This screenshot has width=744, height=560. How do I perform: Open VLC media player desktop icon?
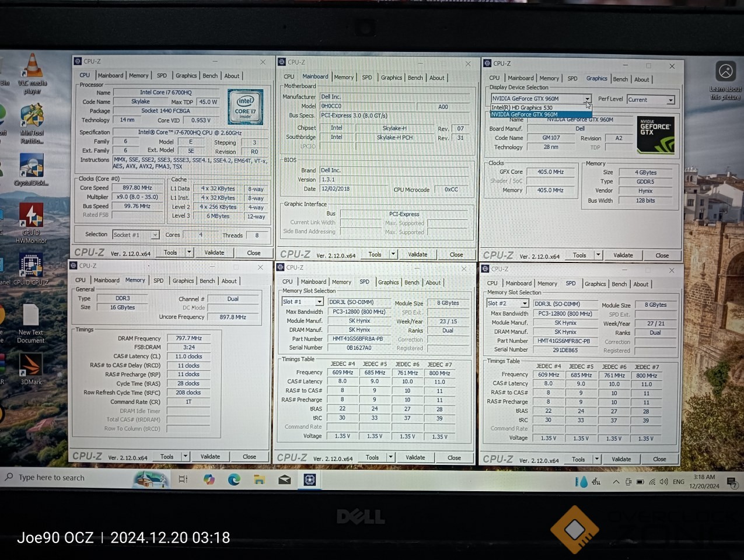(32, 68)
